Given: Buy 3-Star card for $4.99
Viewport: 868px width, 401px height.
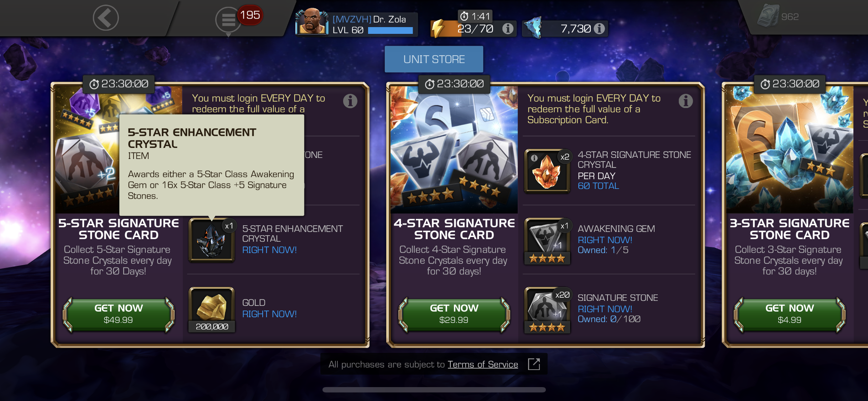Looking at the screenshot, I should (790, 314).
